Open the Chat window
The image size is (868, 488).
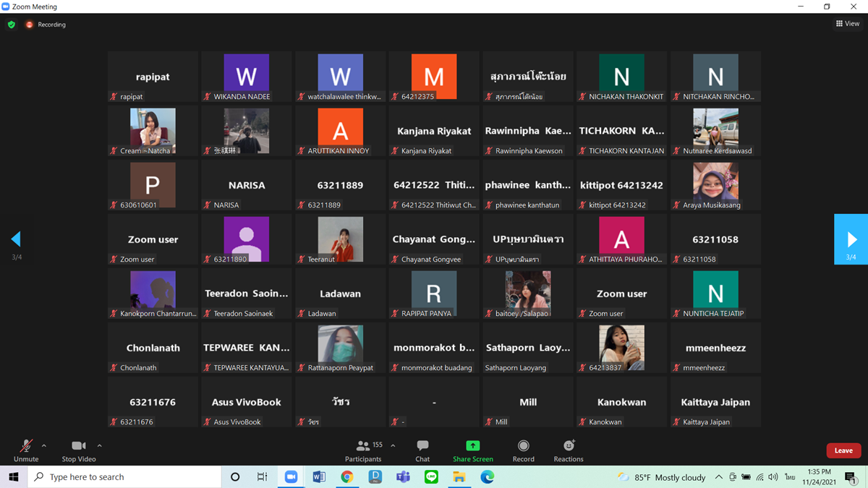click(422, 450)
